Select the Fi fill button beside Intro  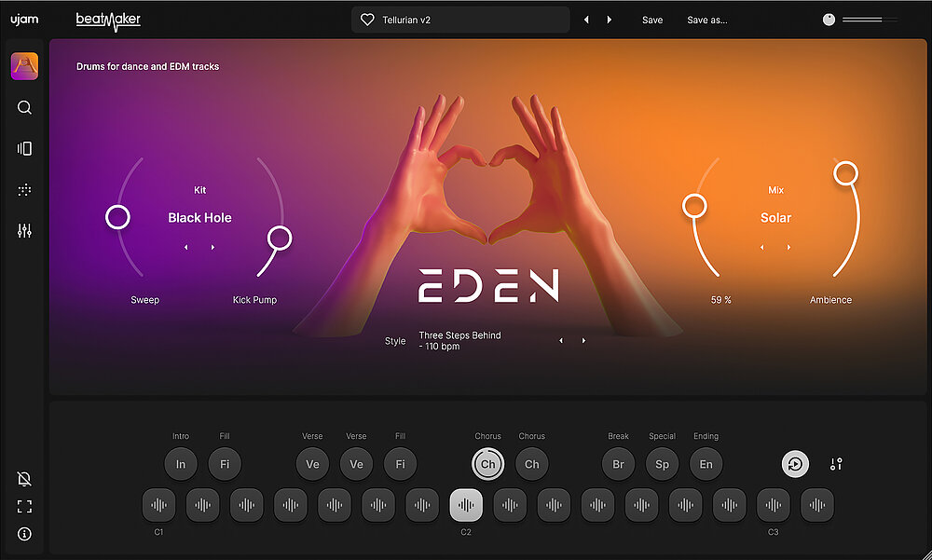tap(225, 464)
